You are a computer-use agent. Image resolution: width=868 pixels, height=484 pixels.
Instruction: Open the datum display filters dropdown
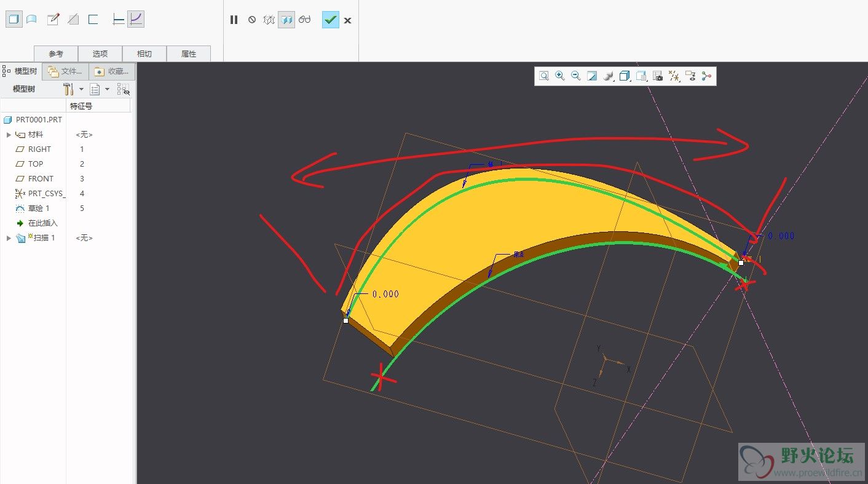(674, 76)
